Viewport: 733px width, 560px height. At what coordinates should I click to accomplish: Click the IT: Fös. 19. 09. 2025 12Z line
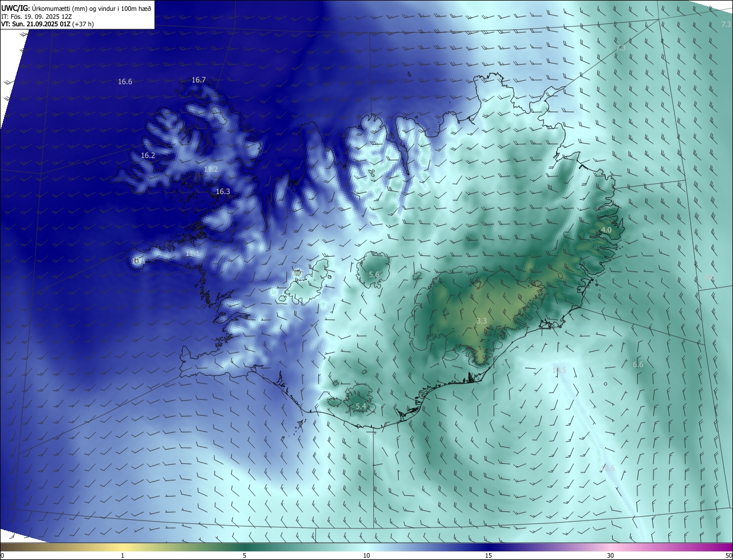tap(37, 16)
